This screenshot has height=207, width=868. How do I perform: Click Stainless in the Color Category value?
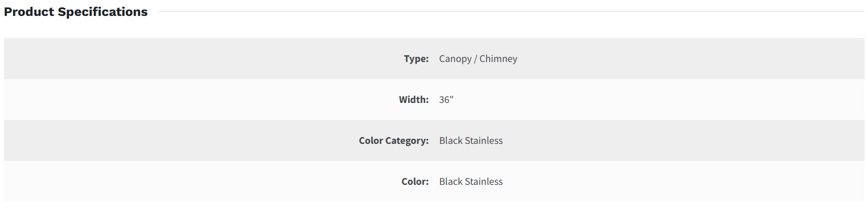tap(484, 140)
